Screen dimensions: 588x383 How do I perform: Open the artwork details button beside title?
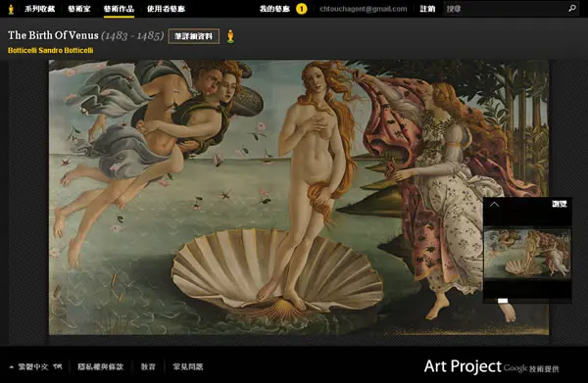pyautogui.click(x=193, y=36)
